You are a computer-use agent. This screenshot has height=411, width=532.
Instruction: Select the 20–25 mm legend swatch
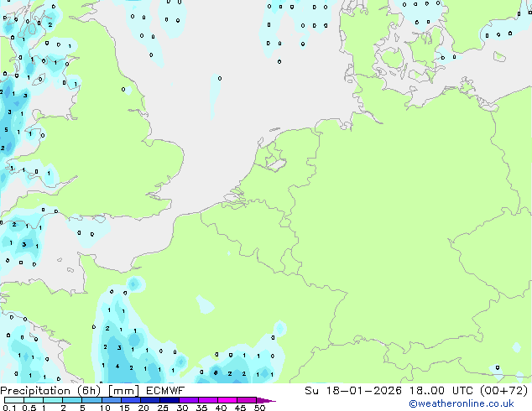150,400
